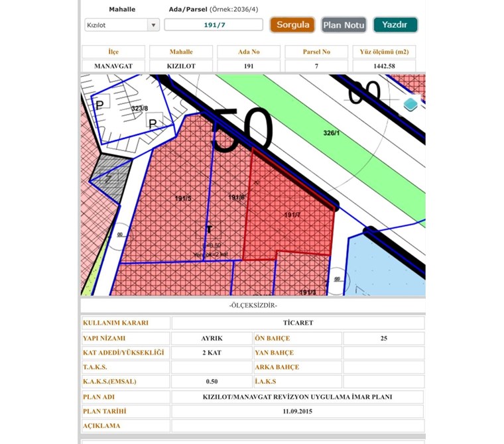504x444 pixels.
Task: Click green parcel label 326/1
Action: pyautogui.click(x=332, y=133)
